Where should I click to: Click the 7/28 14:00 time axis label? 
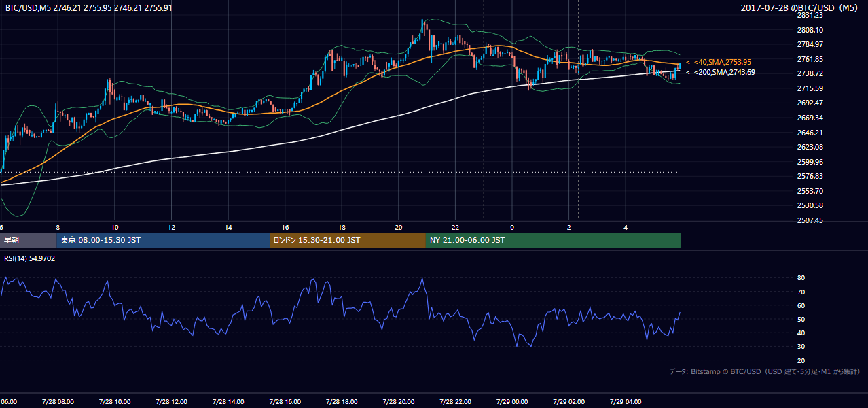tap(228, 402)
